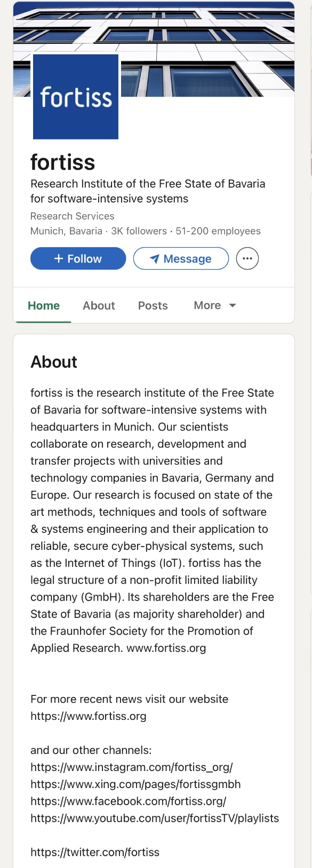Open the Xing fortissgmbh page link
The width and height of the screenshot is (312, 868).
(x=135, y=784)
